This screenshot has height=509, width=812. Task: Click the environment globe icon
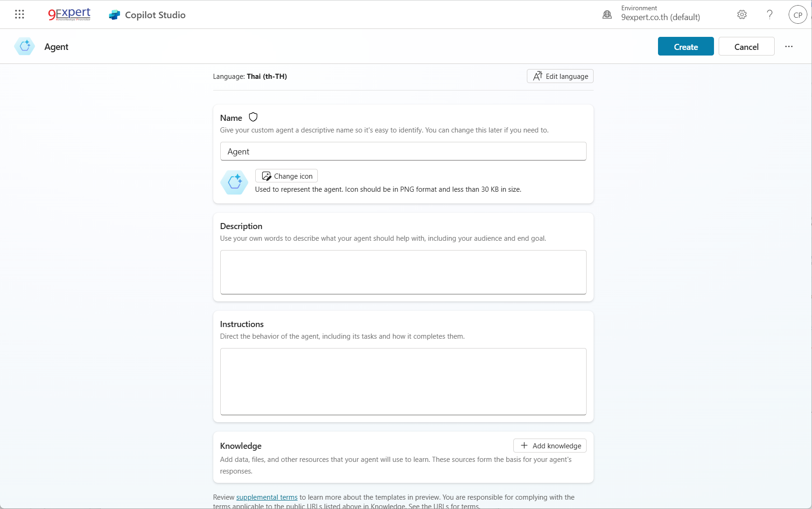[607, 14]
